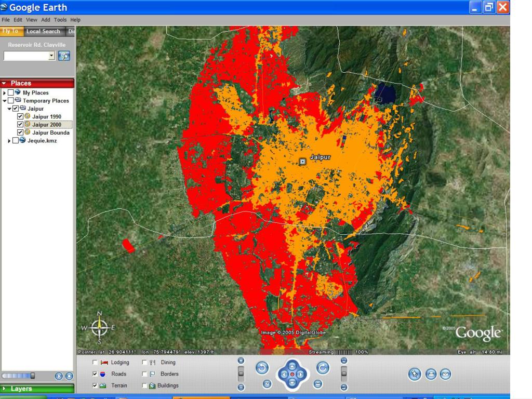
Task: Click the Lodging bed icon
Action: (104, 362)
